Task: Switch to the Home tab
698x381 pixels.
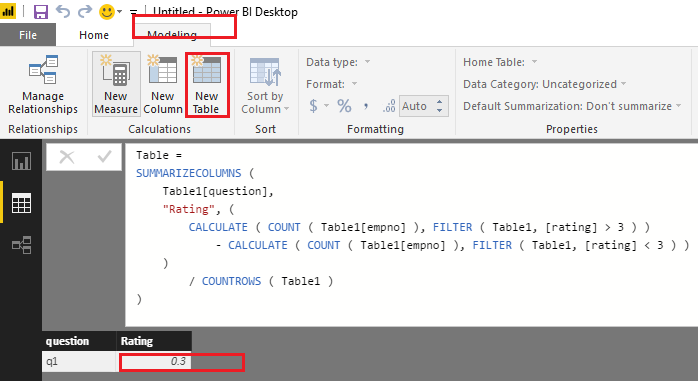Action: coord(94,35)
